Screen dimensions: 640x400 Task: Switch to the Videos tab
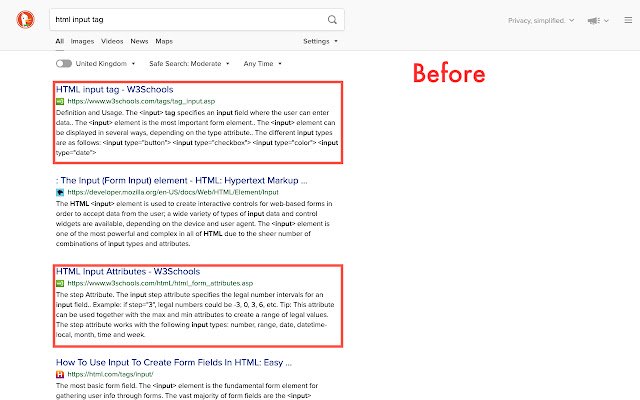click(x=112, y=41)
